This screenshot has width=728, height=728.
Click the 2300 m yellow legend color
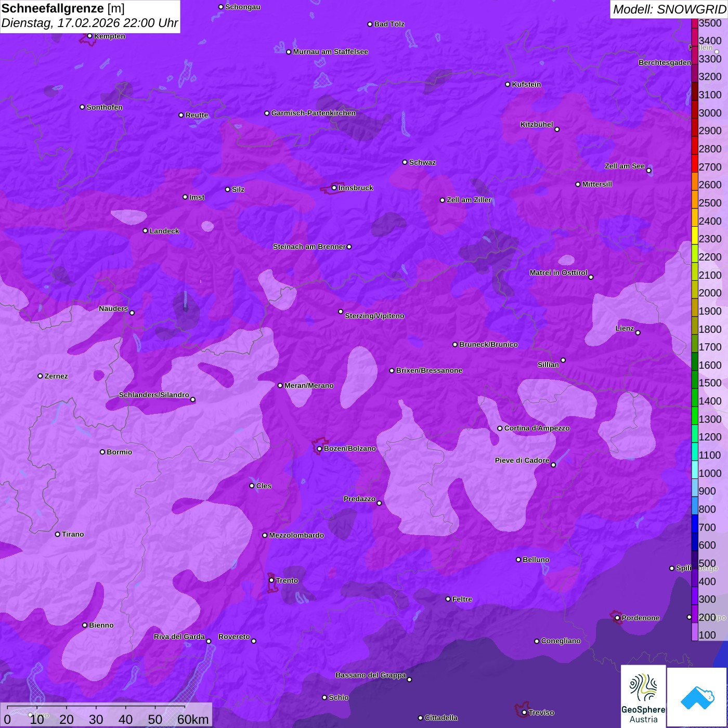point(695,236)
